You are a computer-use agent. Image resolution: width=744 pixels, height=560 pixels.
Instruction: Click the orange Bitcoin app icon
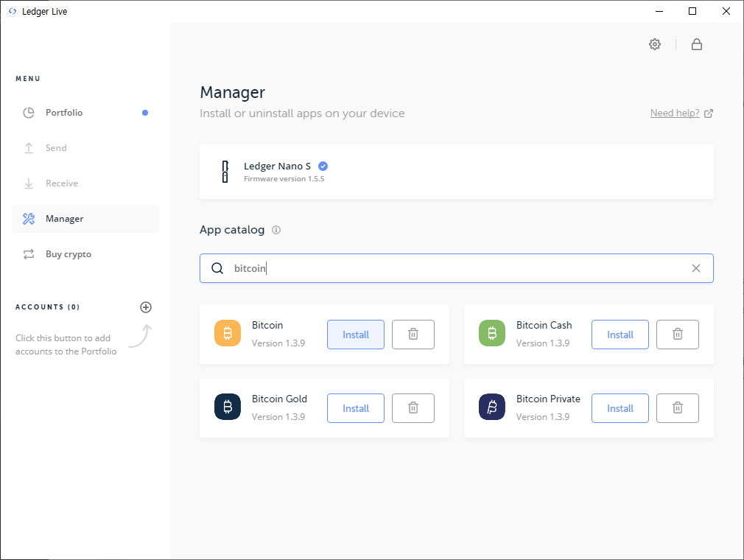(228, 333)
